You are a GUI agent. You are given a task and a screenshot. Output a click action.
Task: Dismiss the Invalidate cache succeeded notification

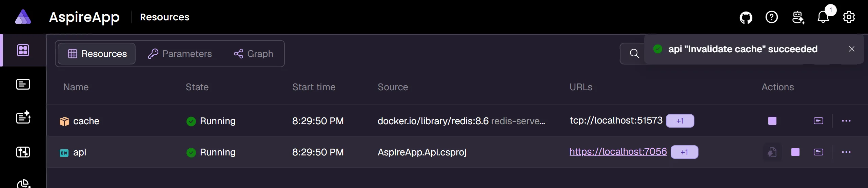852,49
